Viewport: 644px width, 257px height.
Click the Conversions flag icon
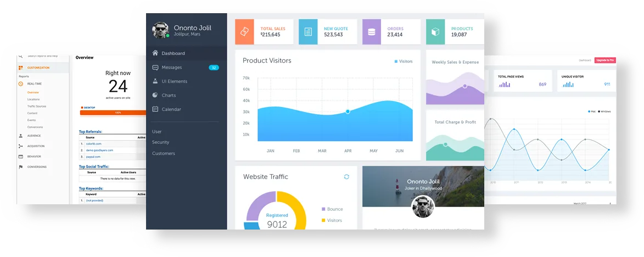pyautogui.click(x=20, y=167)
